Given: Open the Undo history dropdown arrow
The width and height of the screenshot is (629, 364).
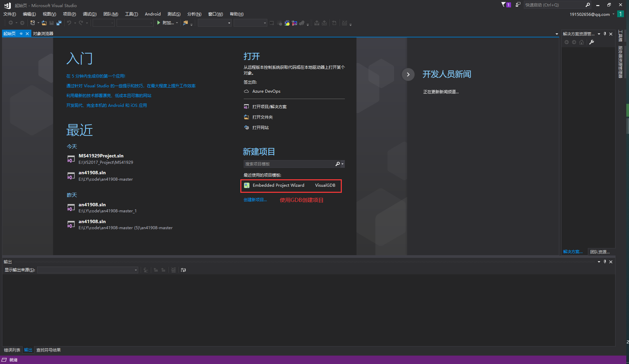Looking at the screenshot, I should pyautogui.click(x=75, y=23).
